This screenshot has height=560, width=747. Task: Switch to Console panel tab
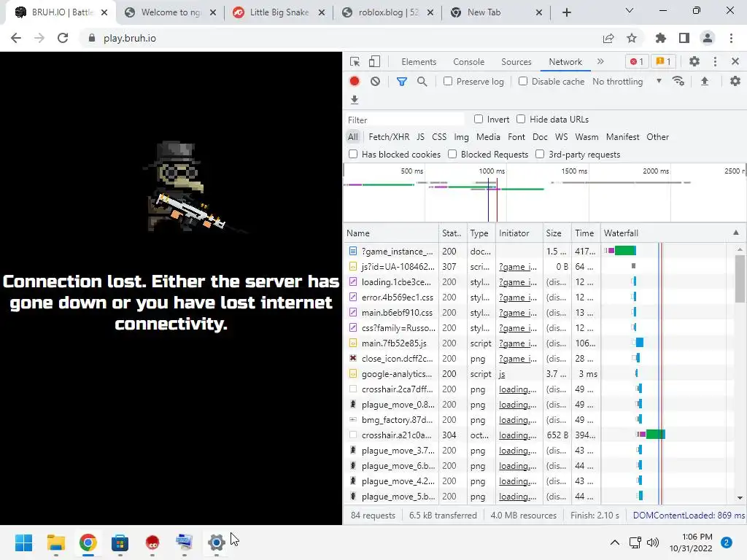click(x=469, y=62)
